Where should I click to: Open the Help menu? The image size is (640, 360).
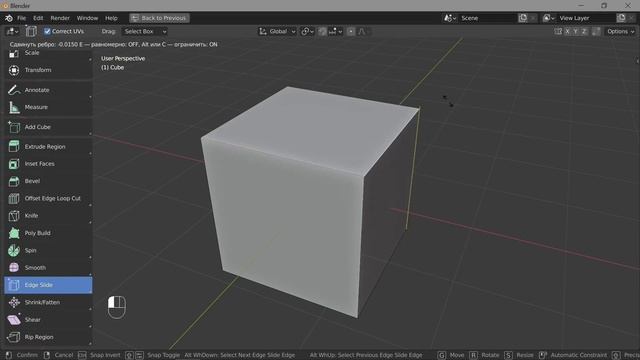click(111, 18)
